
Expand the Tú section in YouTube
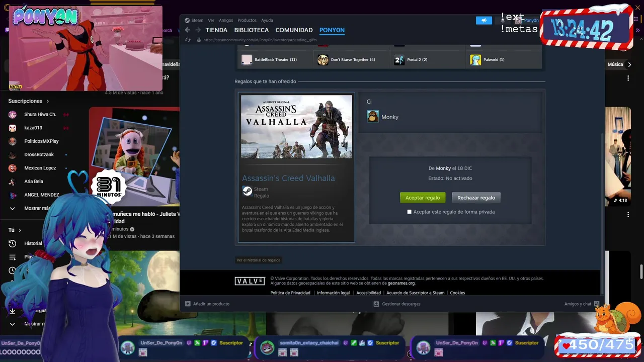click(15, 230)
